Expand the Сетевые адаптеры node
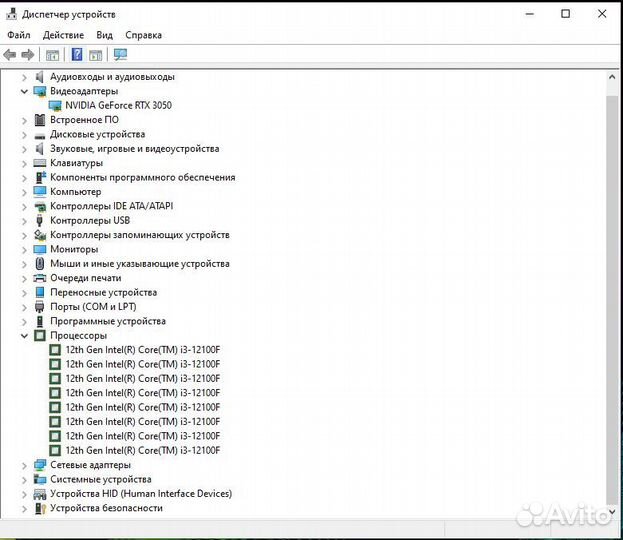Screen dimensions: 623x540 [24, 465]
